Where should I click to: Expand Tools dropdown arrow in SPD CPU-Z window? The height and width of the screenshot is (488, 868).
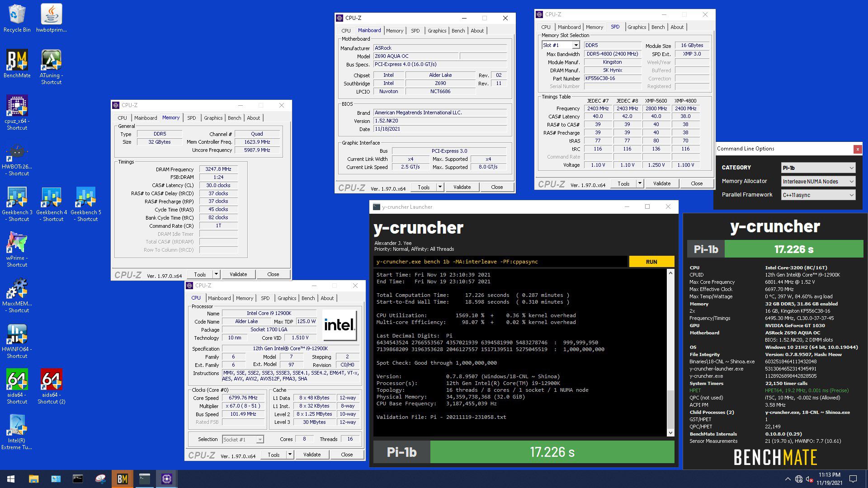640,183
